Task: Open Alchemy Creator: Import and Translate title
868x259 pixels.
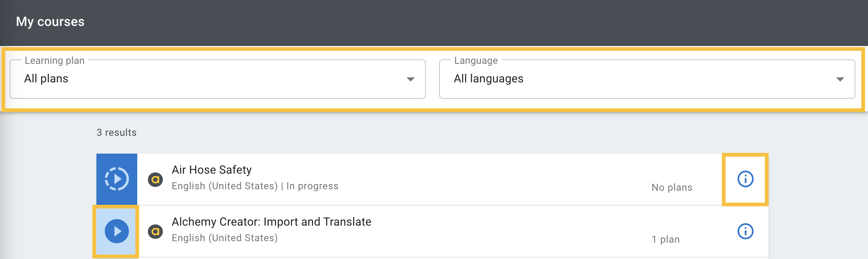Action: pos(271,222)
